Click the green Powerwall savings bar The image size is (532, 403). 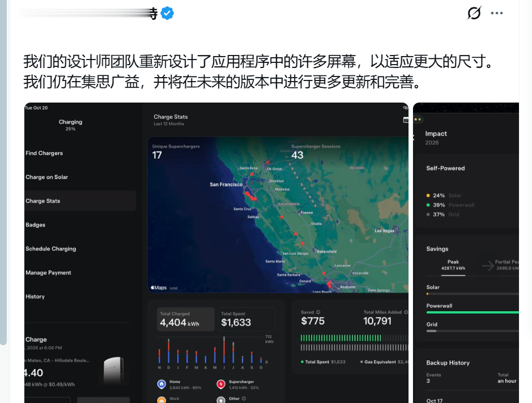click(x=473, y=312)
